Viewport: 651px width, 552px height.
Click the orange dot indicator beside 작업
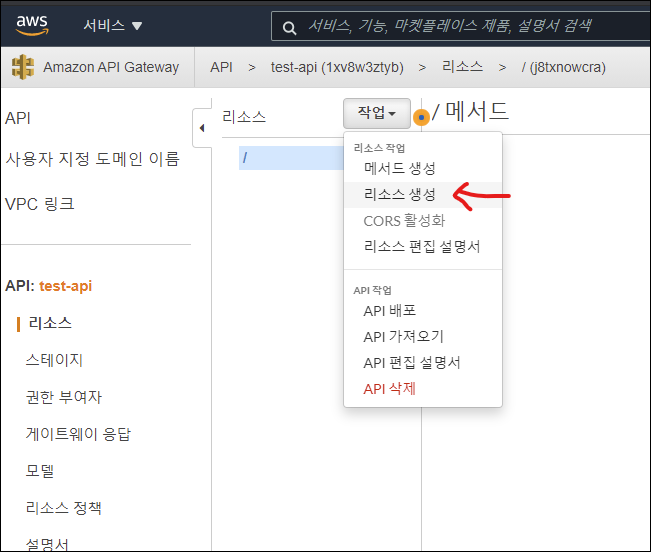[x=421, y=117]
